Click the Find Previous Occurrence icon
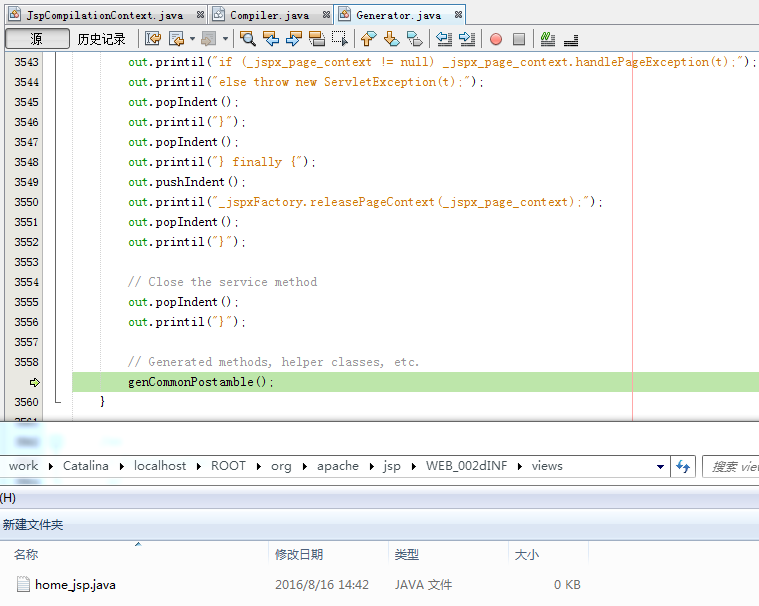 click(x=271, y=39)
